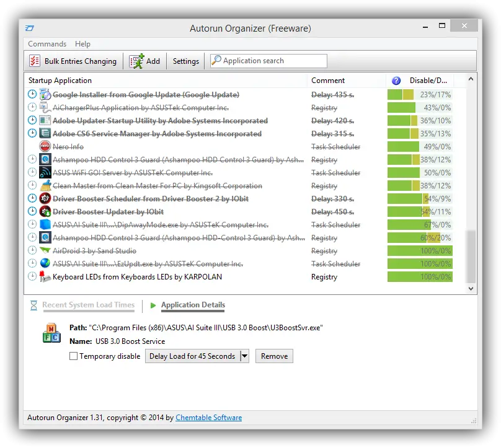
Task: Click the clock icon beside AirDroid 3
Action: [32, 250]
